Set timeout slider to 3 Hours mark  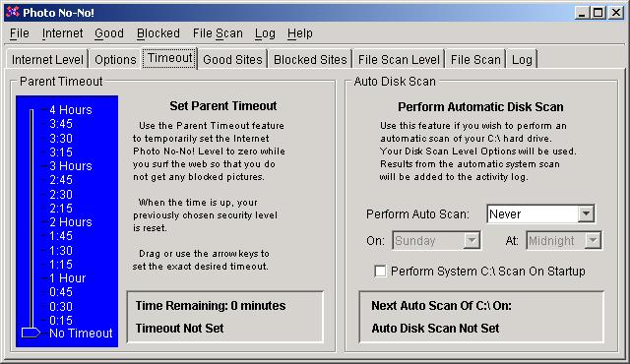(71, 165)
